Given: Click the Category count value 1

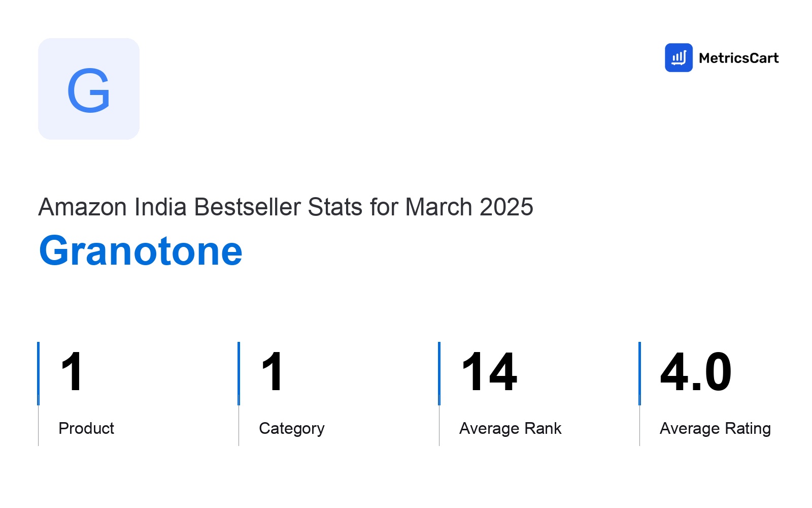Looking at the screenshot, I should point(272,372).
